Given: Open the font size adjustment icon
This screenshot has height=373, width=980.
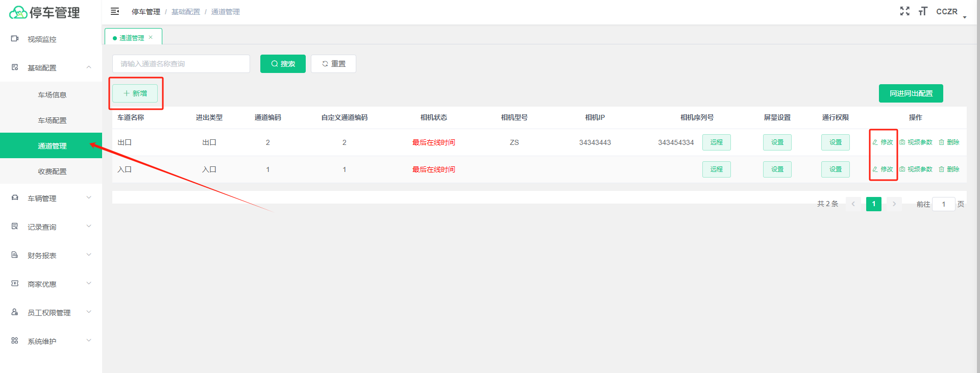Looking at the screenshot, I should [x=923, y=11].
